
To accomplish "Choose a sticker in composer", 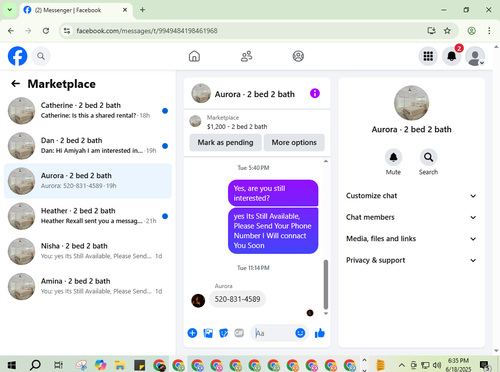I will (223, 333).
